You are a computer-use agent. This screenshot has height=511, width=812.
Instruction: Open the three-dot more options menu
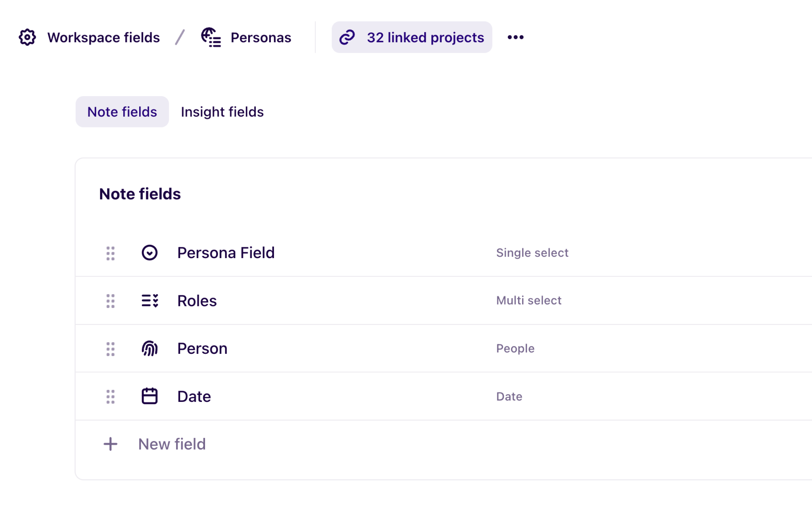coord(515,37)
